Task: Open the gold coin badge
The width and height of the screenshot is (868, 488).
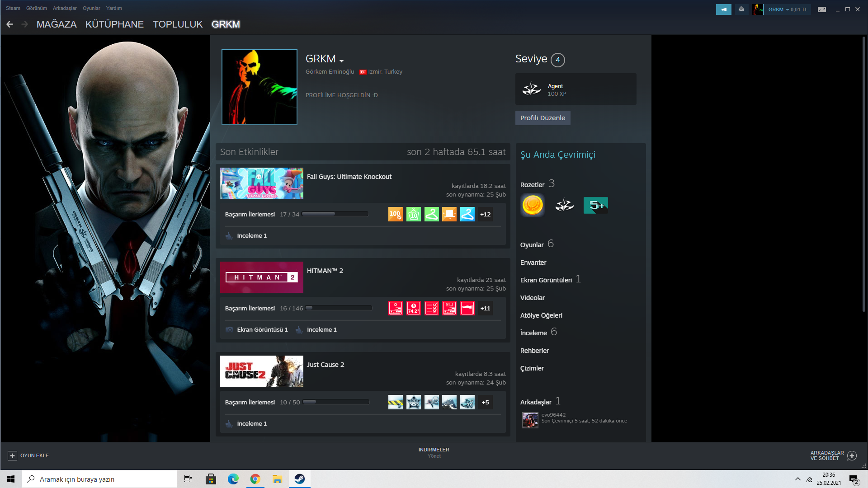Action: pyautogui.click(x=533, y=205)
